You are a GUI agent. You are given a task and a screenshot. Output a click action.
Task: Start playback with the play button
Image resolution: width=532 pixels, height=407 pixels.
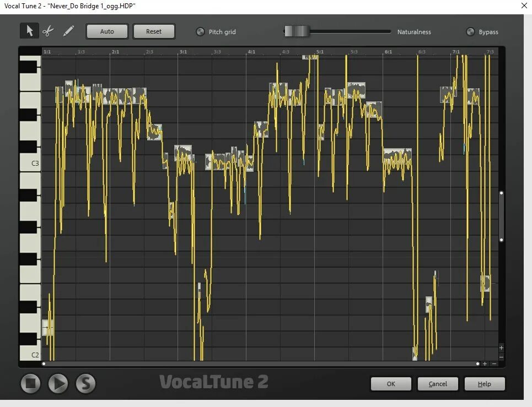coord(58,383)
